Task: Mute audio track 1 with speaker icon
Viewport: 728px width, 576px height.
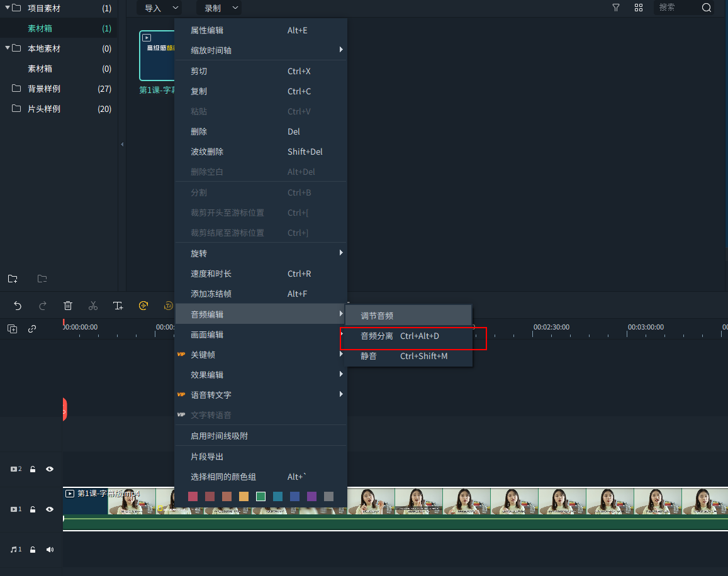Action: (50, 550)
